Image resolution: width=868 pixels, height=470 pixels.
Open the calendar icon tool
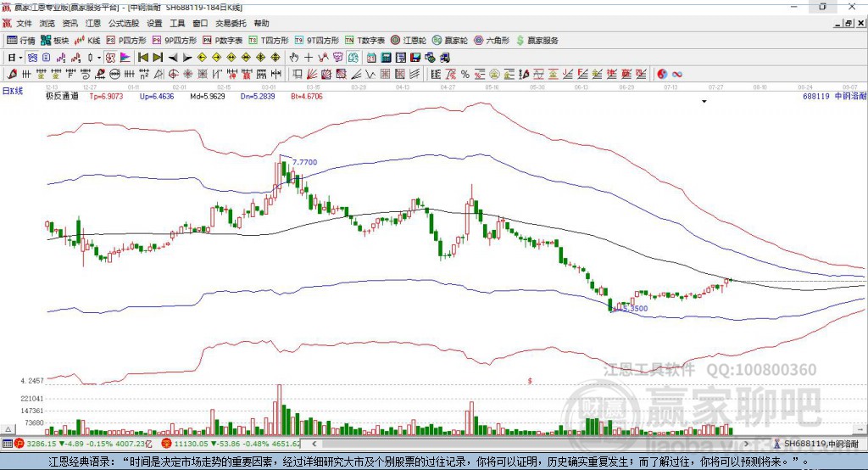click(371, 57)
